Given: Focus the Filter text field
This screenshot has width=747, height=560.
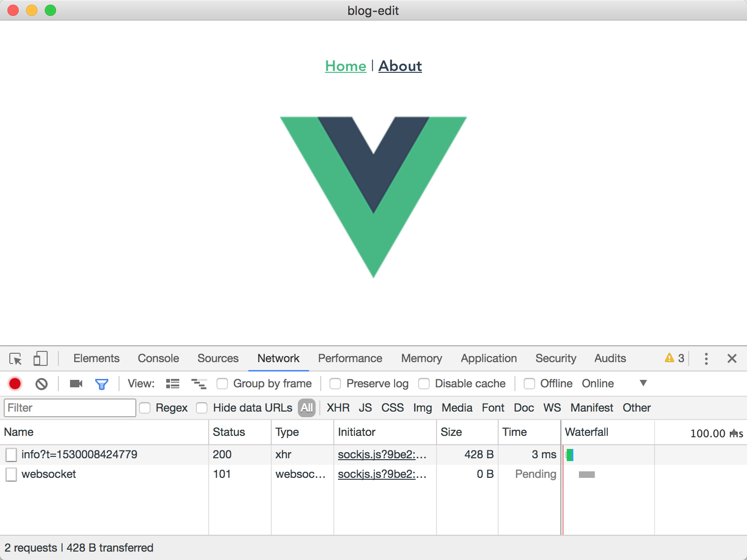Looking at the screenshot, I should tap(70, 408).
